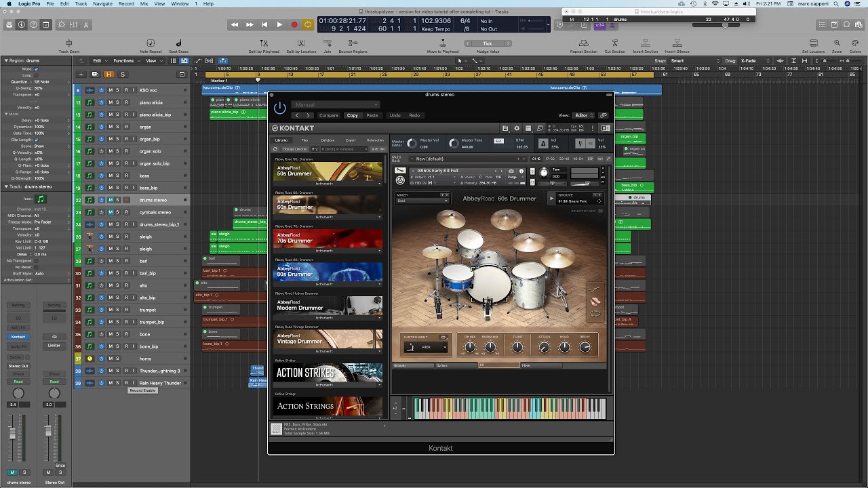Toggle the Inspector button in control bar
Viewport: 868px width, 488px height.
pyautogui.click(x=22, y=24)
